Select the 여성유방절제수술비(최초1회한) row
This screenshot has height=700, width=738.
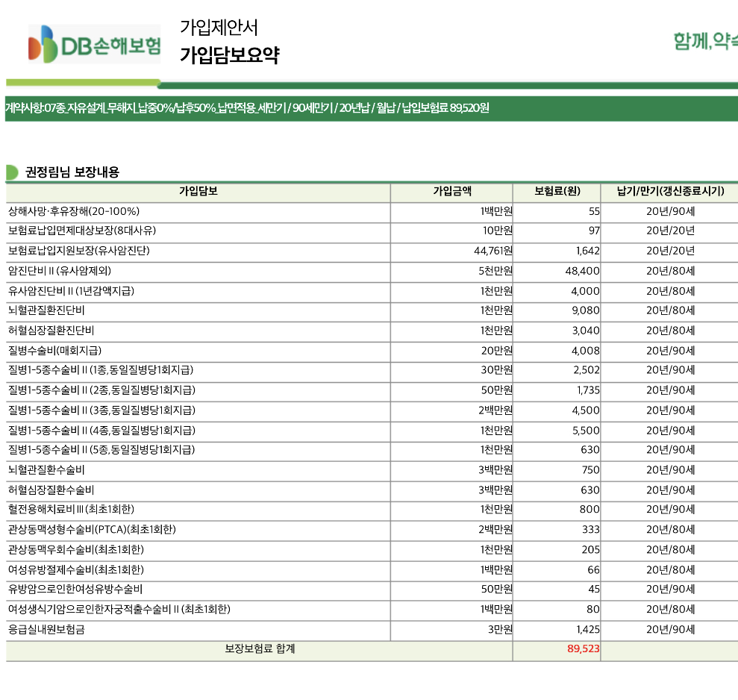pyautogui.click(x=372, y=571)
